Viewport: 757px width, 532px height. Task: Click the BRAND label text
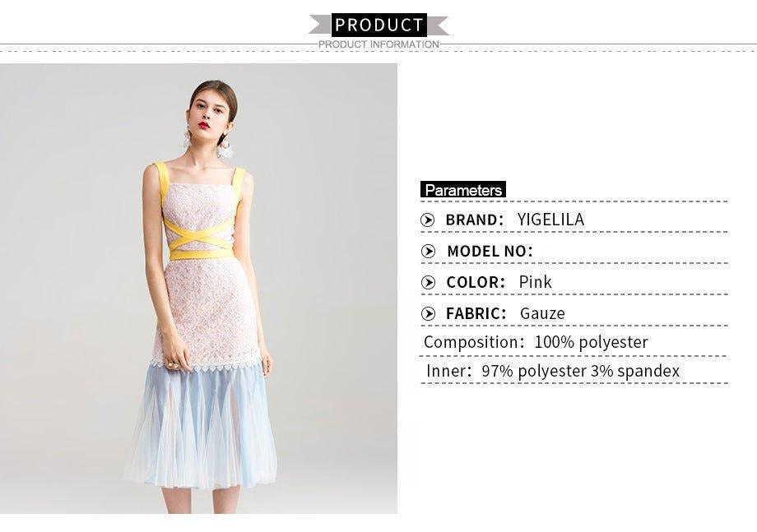(x=475, y=220)
